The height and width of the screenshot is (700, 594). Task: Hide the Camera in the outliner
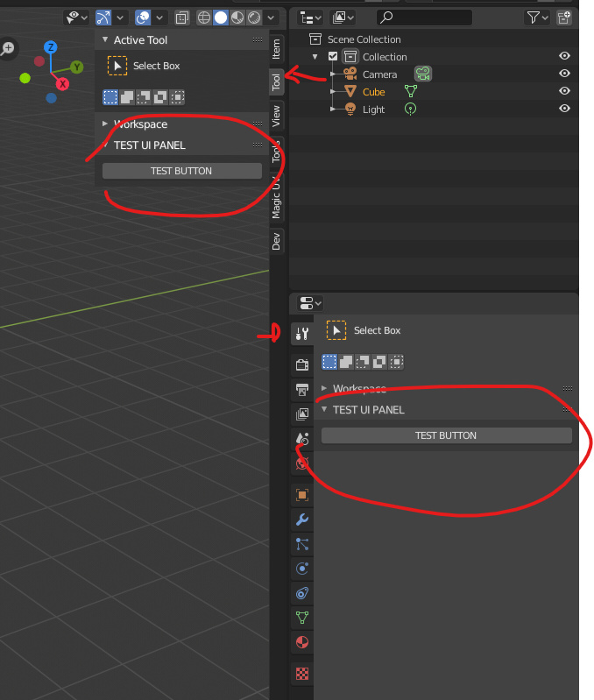tap(564, 74)
